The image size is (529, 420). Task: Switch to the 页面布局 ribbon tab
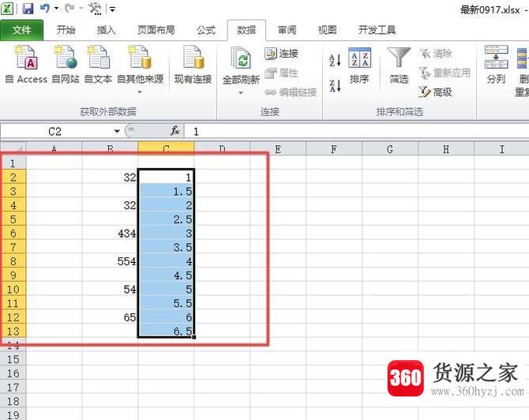156,30
